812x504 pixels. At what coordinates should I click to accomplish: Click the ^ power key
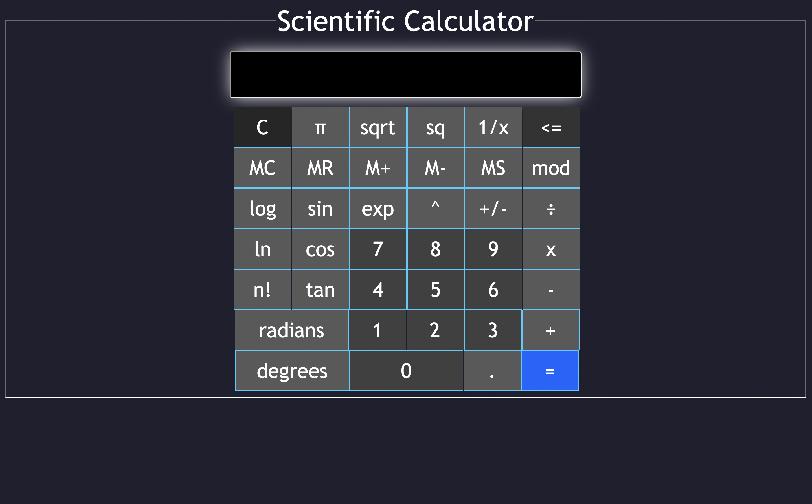[x=436, y=208]
